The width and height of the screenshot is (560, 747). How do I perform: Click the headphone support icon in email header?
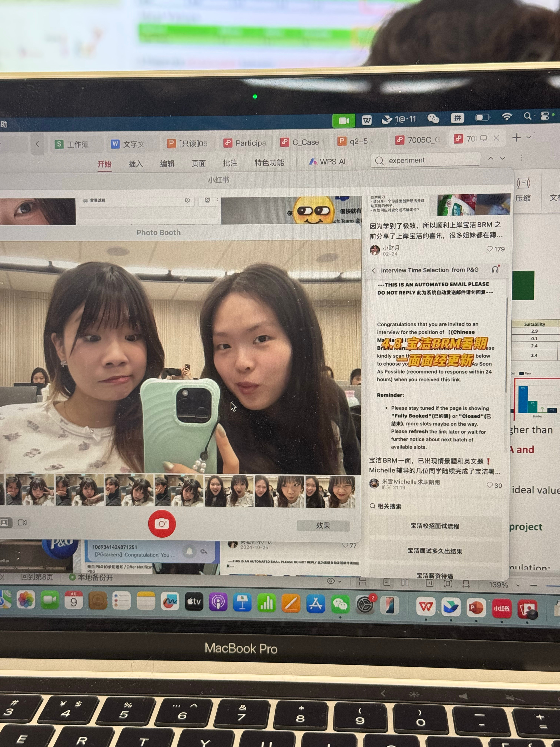[495, 270]
